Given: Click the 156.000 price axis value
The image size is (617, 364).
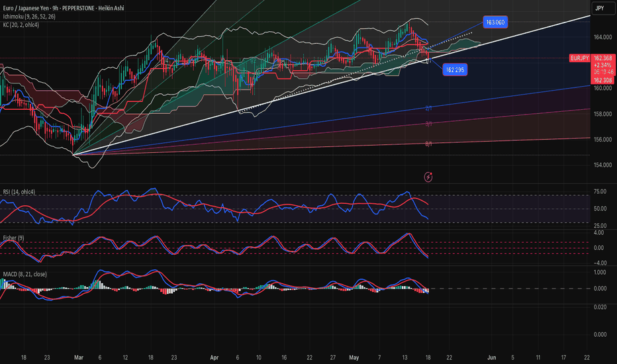Looking at the screenshot, I should coord(602,139).
